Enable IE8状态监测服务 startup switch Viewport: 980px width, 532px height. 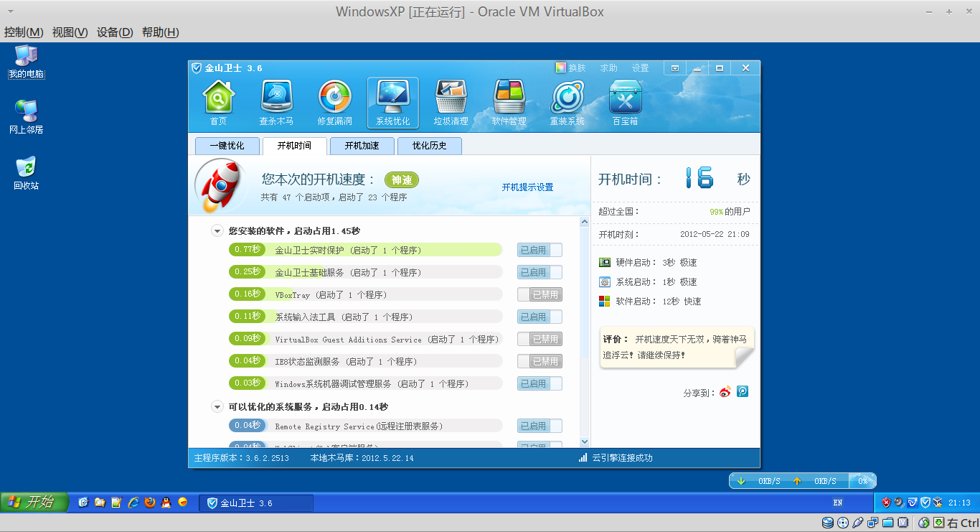click(x=540, y=361)
